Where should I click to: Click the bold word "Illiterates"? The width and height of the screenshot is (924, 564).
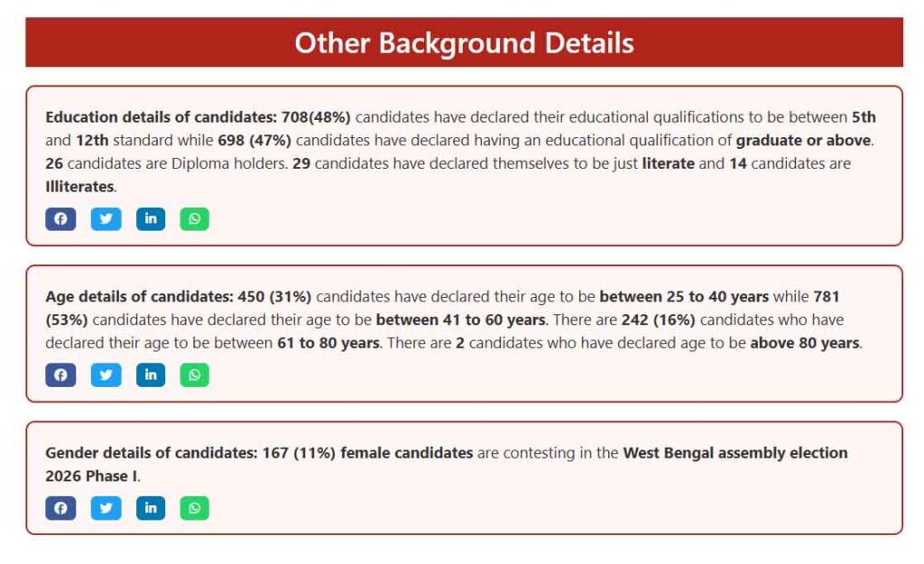pyautogui.click(x=79, y=187)
